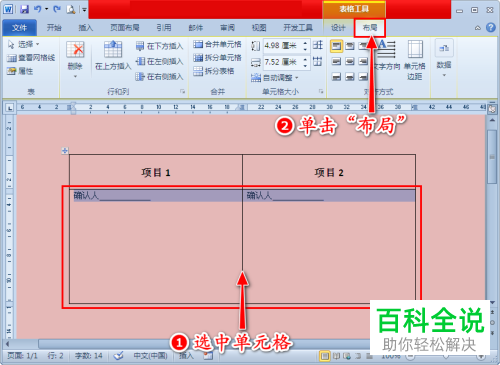Image resolution: width=500 pixels, height=365 pixels.
Task: Click distribute columns evenly icon
Action: pyautogui.click(x=318, y=61)
